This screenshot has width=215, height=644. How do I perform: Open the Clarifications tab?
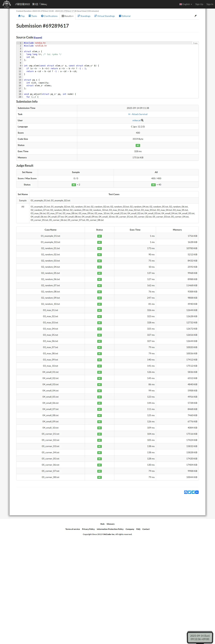click(x=49, y=16)
